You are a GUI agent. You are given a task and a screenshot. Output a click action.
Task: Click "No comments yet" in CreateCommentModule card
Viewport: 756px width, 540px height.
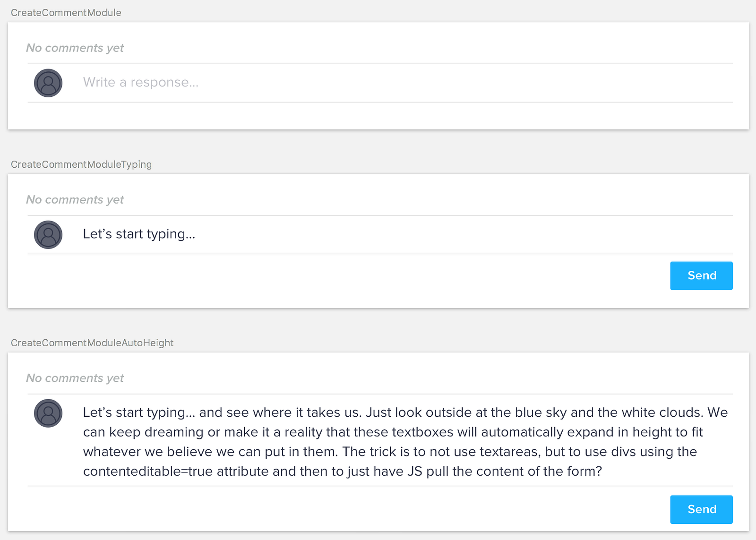tap(75, 48)
